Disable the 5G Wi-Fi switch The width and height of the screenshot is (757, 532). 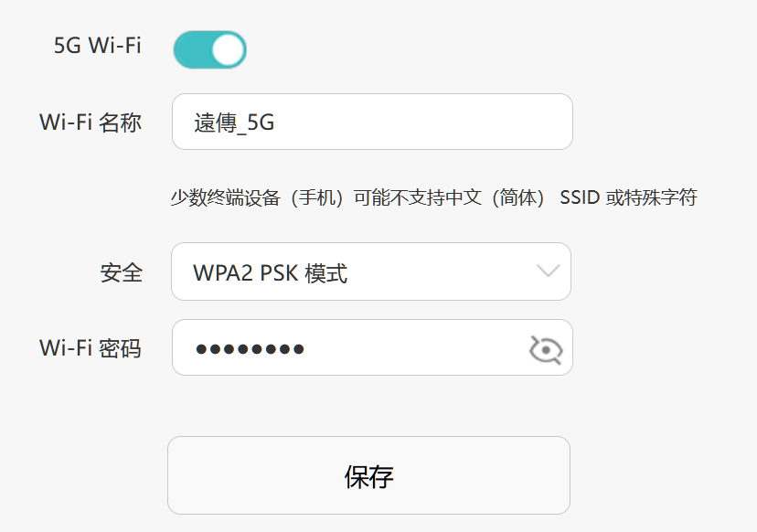tap(209, 49)
